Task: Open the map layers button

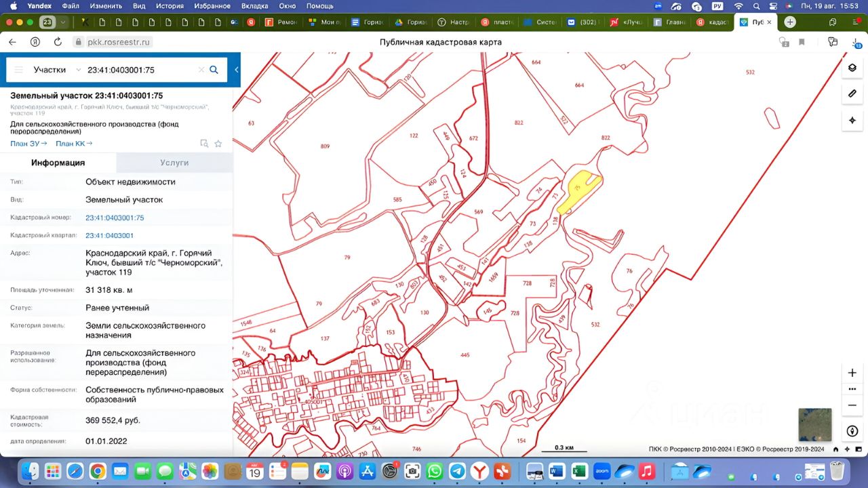Action: pos(852,68)
